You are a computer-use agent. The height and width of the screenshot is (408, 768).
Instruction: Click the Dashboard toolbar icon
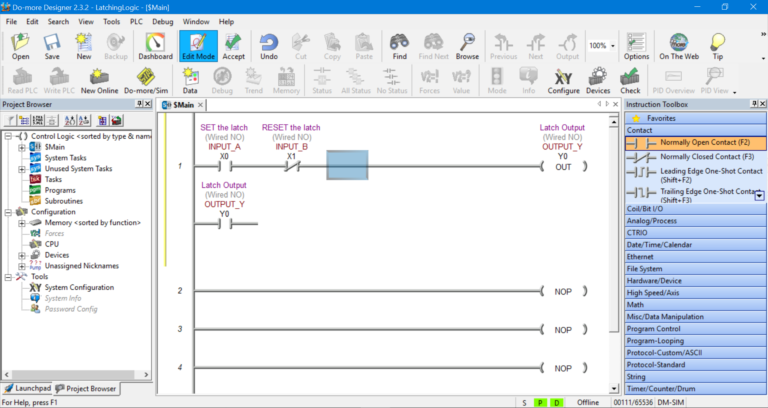pyautogui.click(x=154, y=47)
